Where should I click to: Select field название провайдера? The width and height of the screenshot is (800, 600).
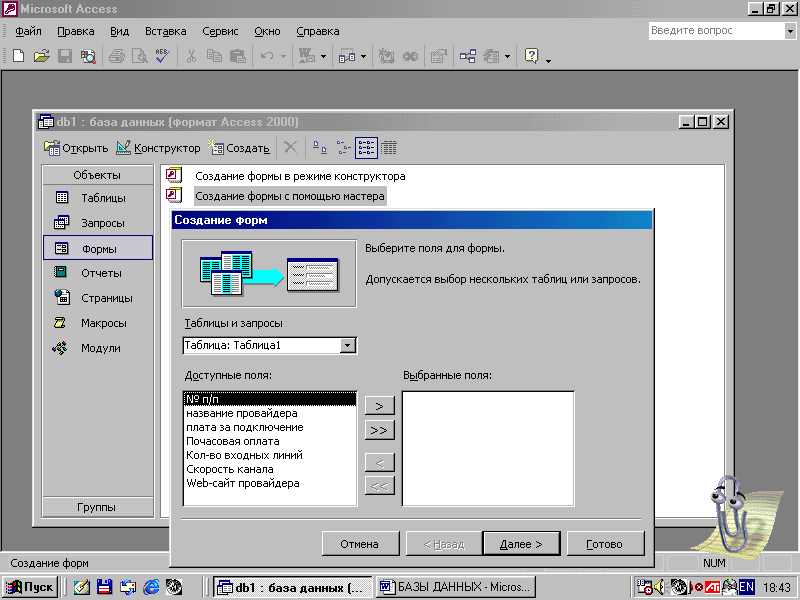(269, 413)
